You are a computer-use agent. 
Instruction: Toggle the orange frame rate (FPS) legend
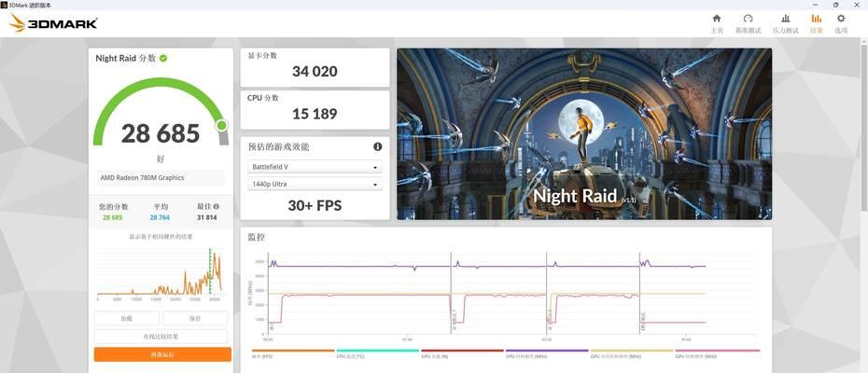pos(293,353)
